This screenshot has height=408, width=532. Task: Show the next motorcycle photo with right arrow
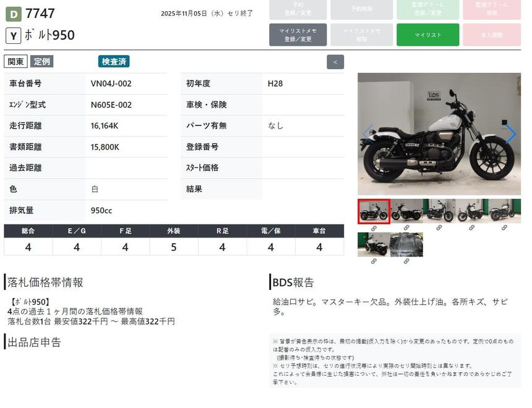point(510,134)
